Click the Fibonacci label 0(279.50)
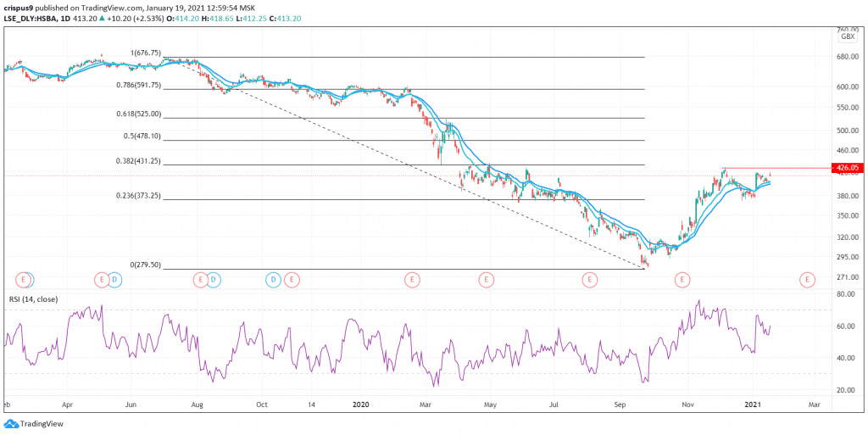The height and width of the screenshot is (435, 868). (145, 265)
